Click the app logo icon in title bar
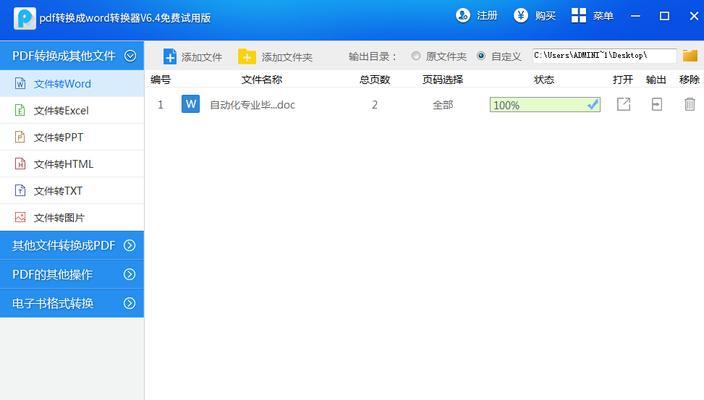Screen dimensions: 704x400 (x=25, y=18)
